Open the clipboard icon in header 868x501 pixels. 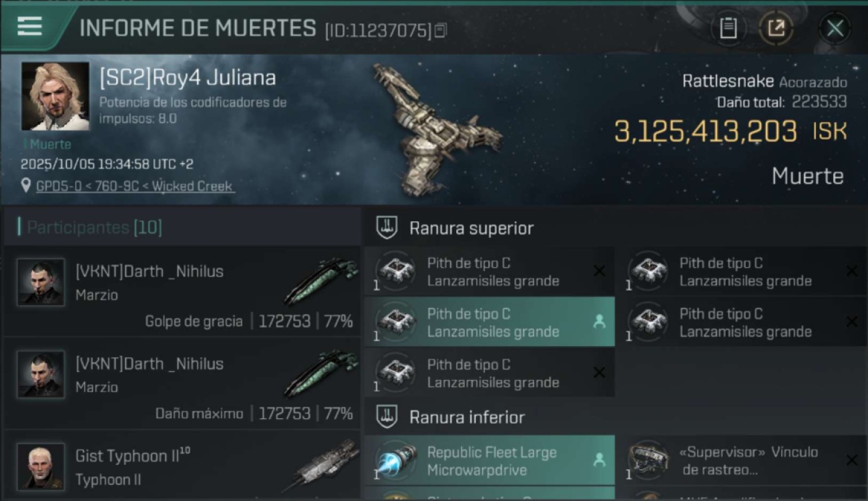click(x=728, y=28)
